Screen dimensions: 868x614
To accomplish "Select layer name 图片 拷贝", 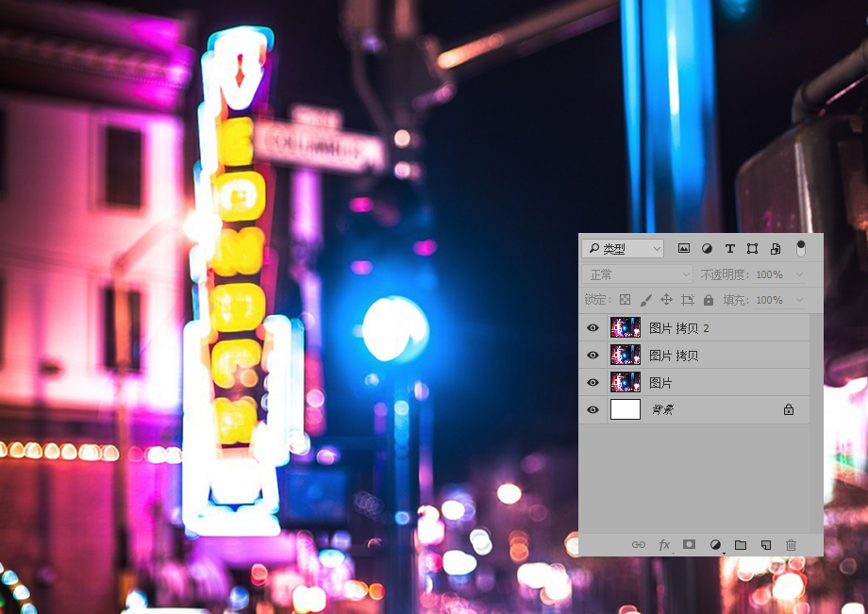I will [674, 356].
